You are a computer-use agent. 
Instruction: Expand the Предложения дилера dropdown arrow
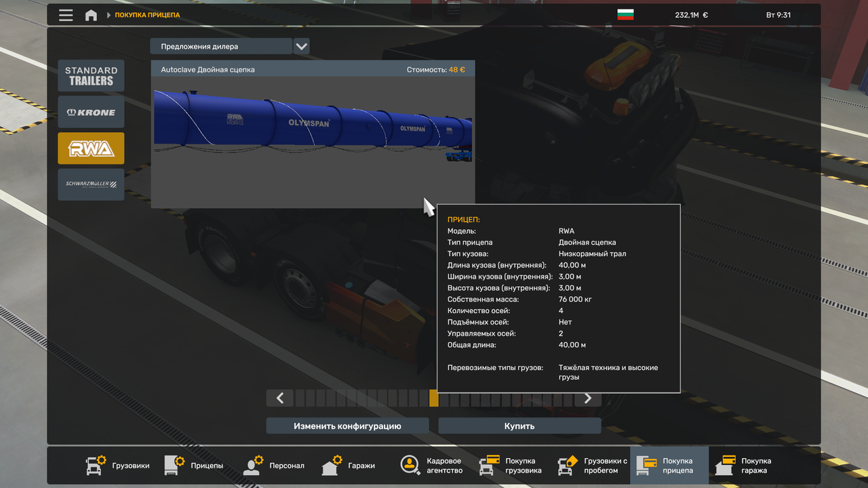pos(302,47)
